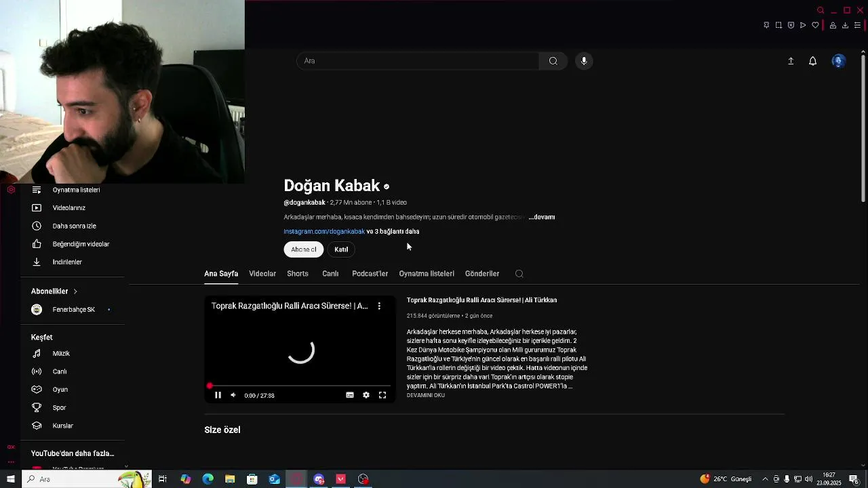Open YouTube notifications bell

coord(812,61)
